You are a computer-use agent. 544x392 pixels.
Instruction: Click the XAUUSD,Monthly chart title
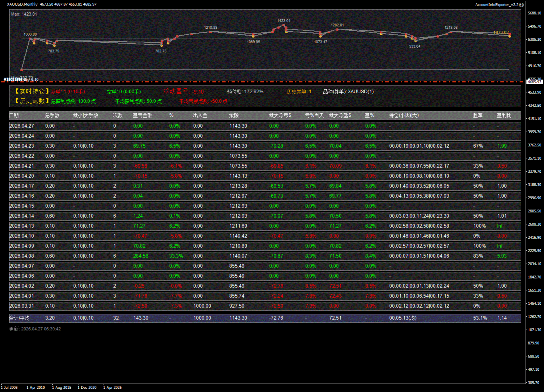point(22,4)
